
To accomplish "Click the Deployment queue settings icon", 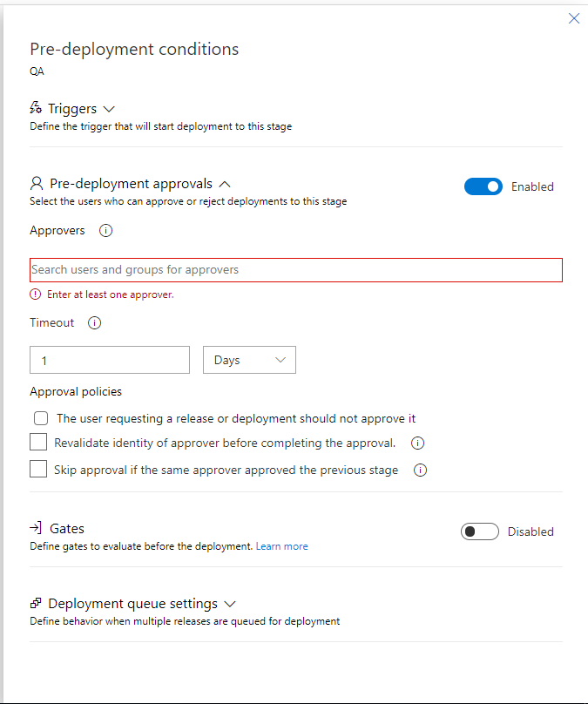I will [x=36, y=603].
